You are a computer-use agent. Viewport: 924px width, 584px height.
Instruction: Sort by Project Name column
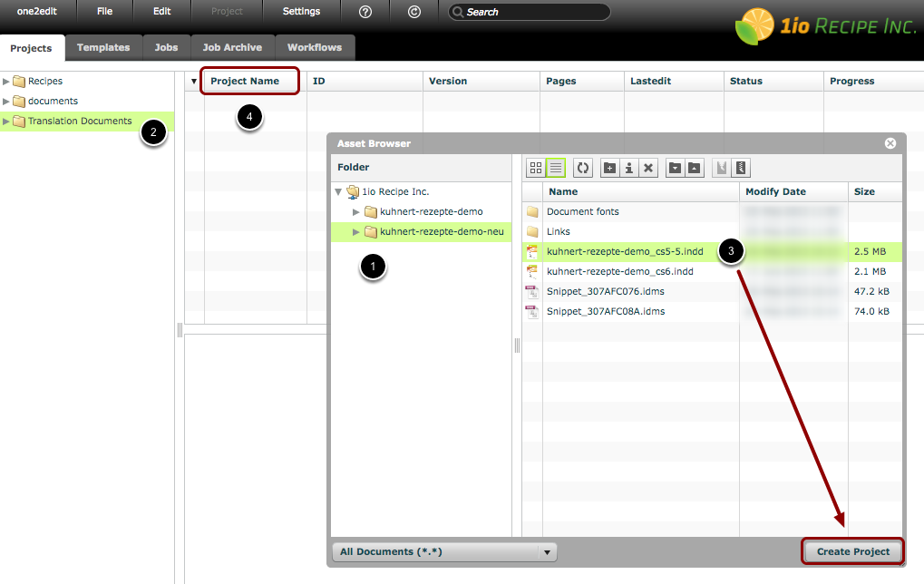pos(255,82)
